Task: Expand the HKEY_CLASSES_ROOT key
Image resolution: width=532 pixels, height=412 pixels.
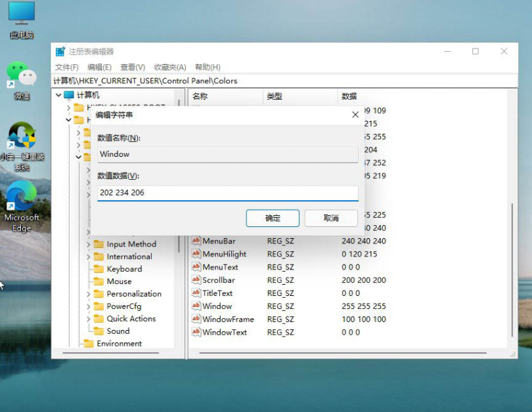Action: tap(68, 108)
